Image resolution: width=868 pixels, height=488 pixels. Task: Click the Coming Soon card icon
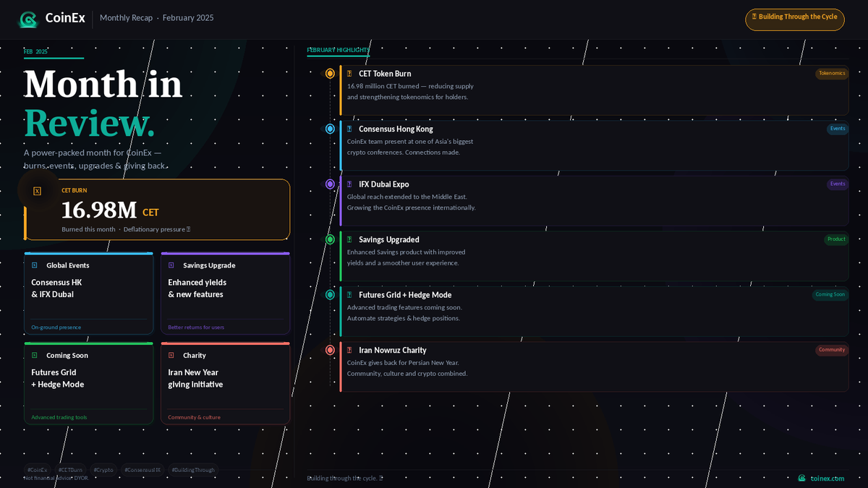coord(34,355)
